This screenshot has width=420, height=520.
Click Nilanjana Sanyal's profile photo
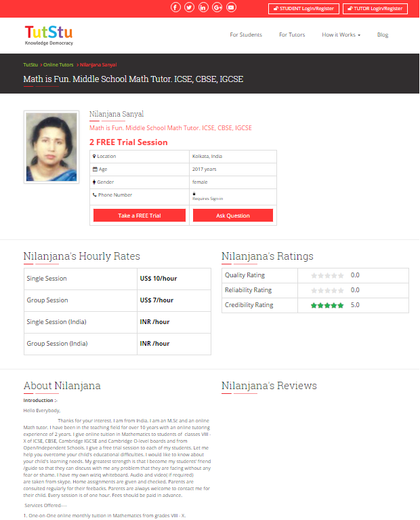[x=51, y=147]
